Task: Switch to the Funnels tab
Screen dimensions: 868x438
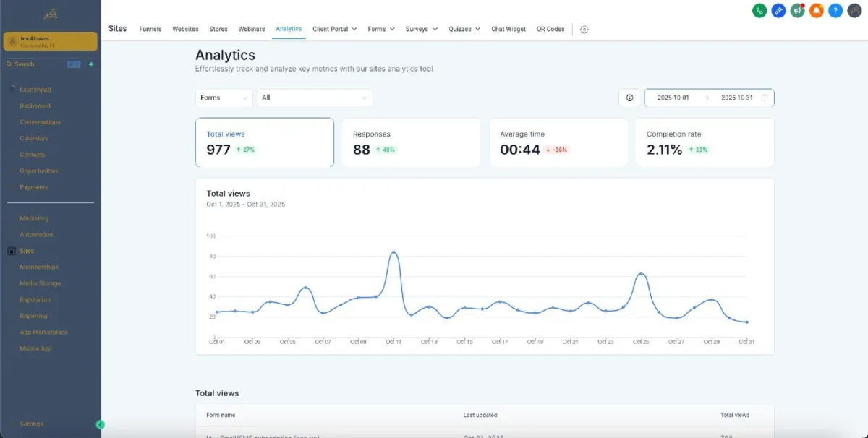Action: (150, 29)
